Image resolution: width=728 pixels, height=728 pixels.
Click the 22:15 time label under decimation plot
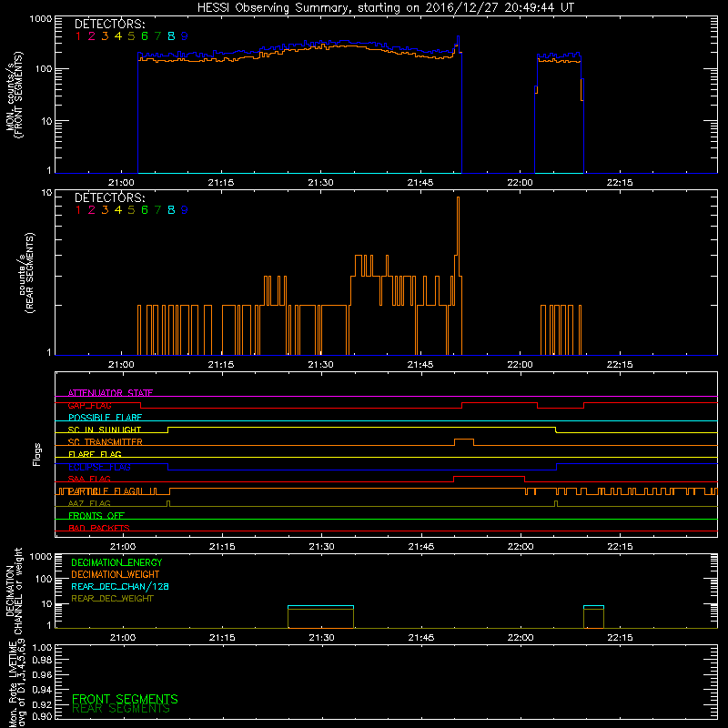pyautogui.click(x=620, y=638)
